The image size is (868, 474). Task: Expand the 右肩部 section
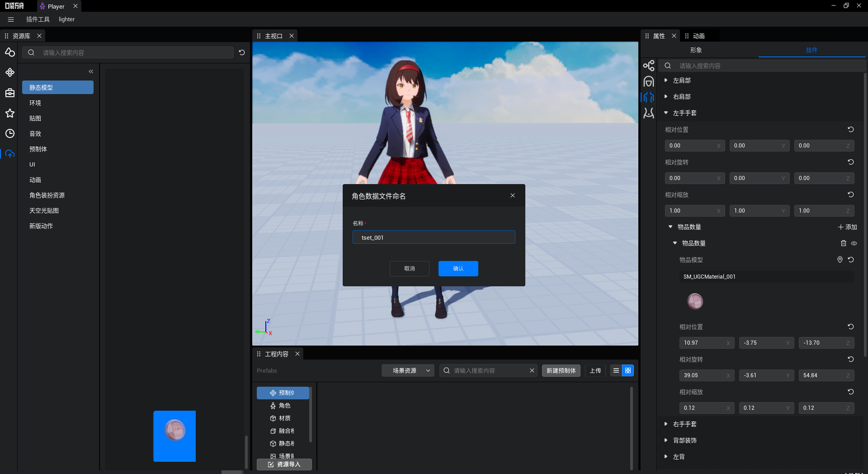click(x=666, y=96)
